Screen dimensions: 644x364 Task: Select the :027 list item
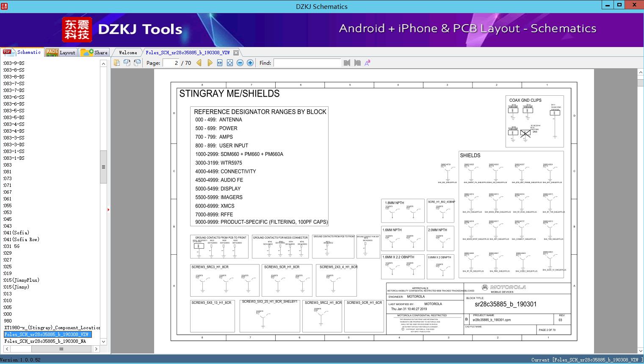[x=8, y=260]
